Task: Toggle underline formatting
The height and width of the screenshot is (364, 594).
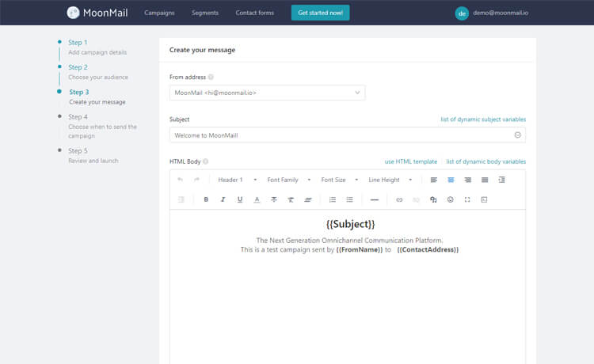Action: (240, 199)
